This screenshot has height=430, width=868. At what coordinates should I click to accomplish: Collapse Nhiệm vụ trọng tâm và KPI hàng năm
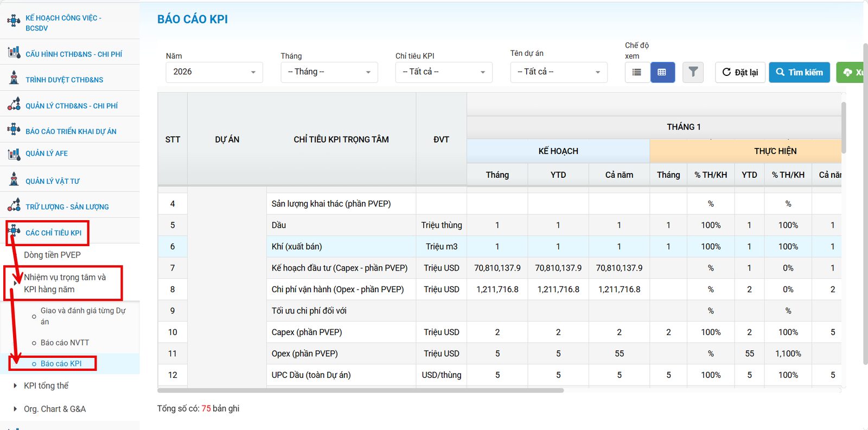pyautogui.click(x=65, y=283)
